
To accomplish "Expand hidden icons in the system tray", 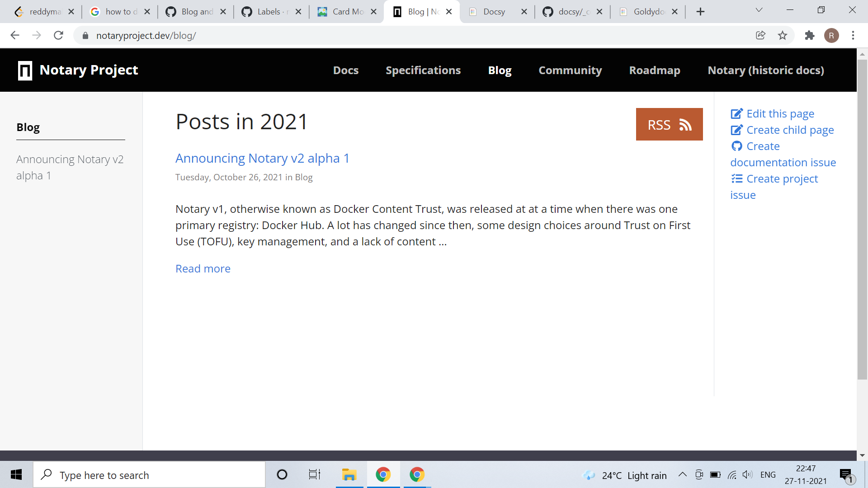I will [683, 475].
